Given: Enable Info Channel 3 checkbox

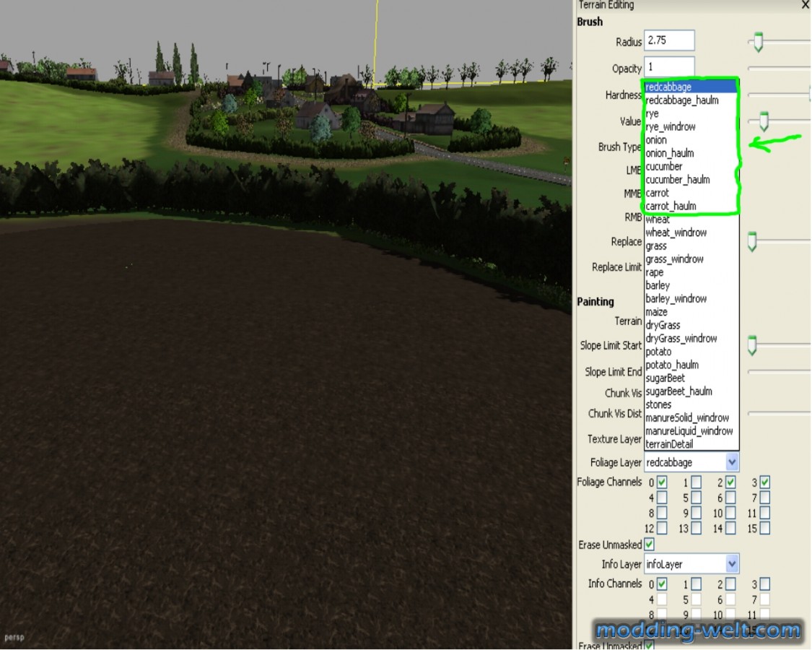Looking at the screenshot, I should coord(765,584).
